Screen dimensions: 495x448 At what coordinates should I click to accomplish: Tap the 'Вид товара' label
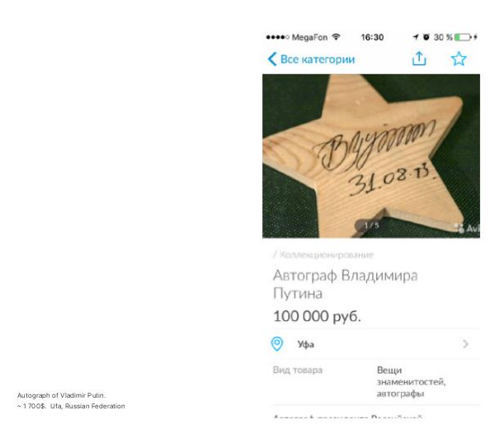[297, 370]
